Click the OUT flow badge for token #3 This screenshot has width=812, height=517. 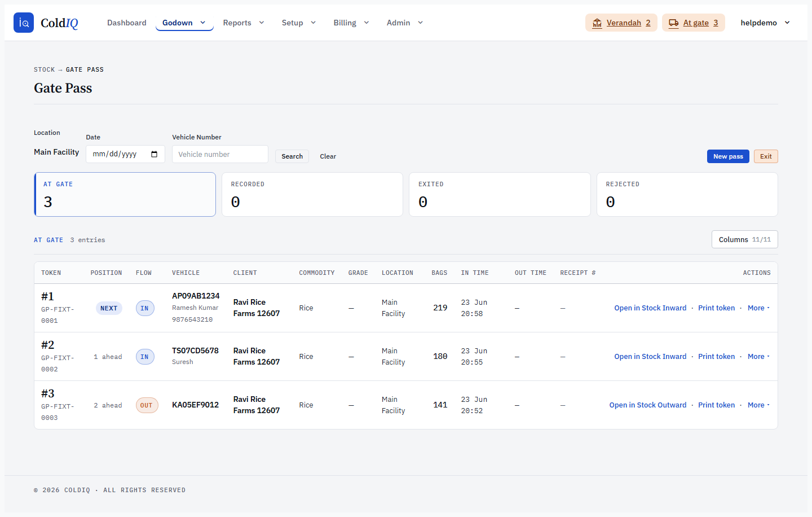(147, 405)
